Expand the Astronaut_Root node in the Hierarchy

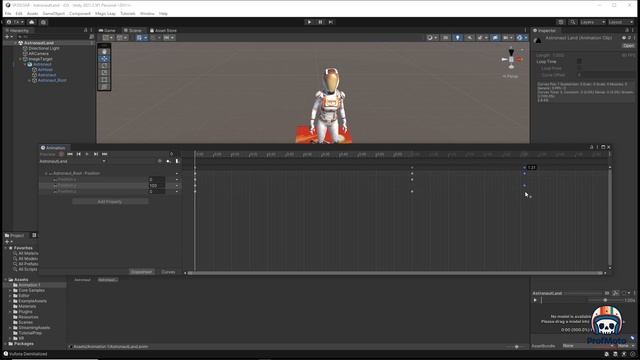click(x=29, y=80)
